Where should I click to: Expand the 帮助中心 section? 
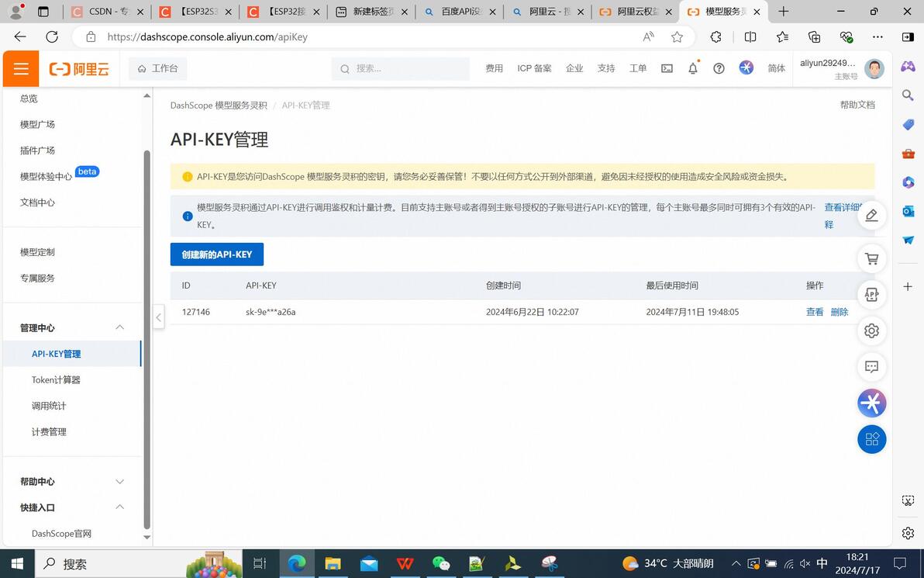[x=119, y=481]
